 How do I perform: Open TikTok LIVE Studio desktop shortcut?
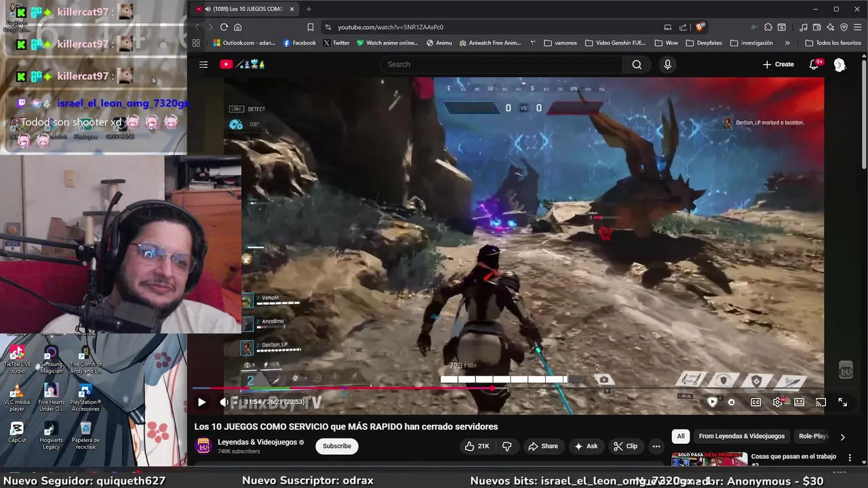[x=17, y=359]
